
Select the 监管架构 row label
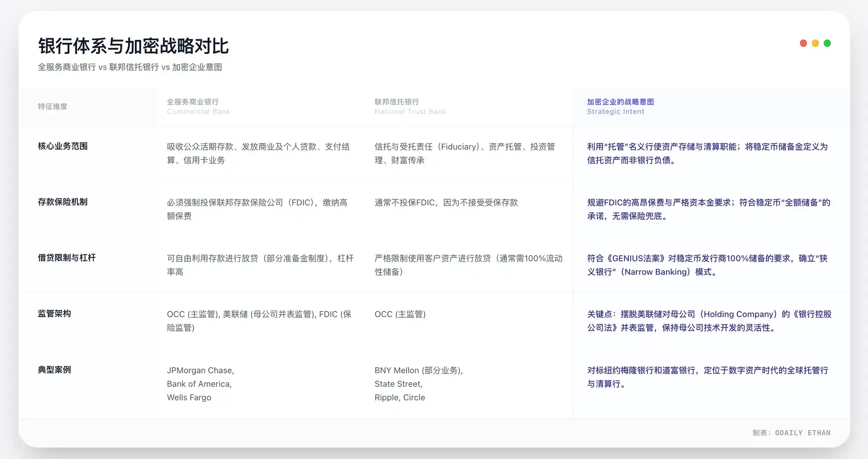click(x=54, y=313)
